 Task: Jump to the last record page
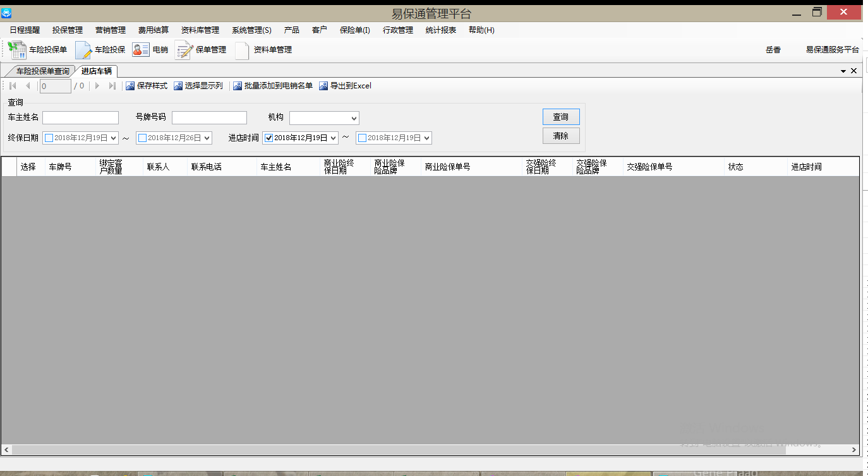click(112, 86)
